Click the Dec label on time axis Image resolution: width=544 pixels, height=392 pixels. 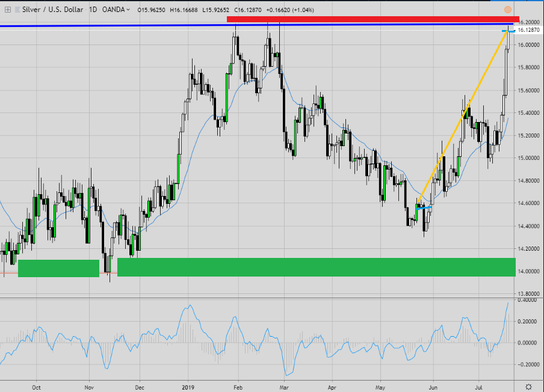click(x=140, y=387)
